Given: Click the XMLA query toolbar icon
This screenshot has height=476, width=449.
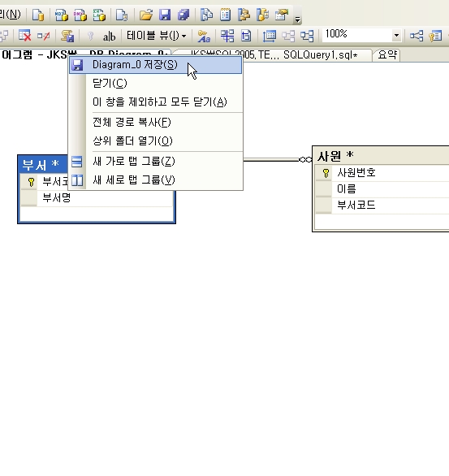Looking at the screenshot, I should [x=99, y=15].
